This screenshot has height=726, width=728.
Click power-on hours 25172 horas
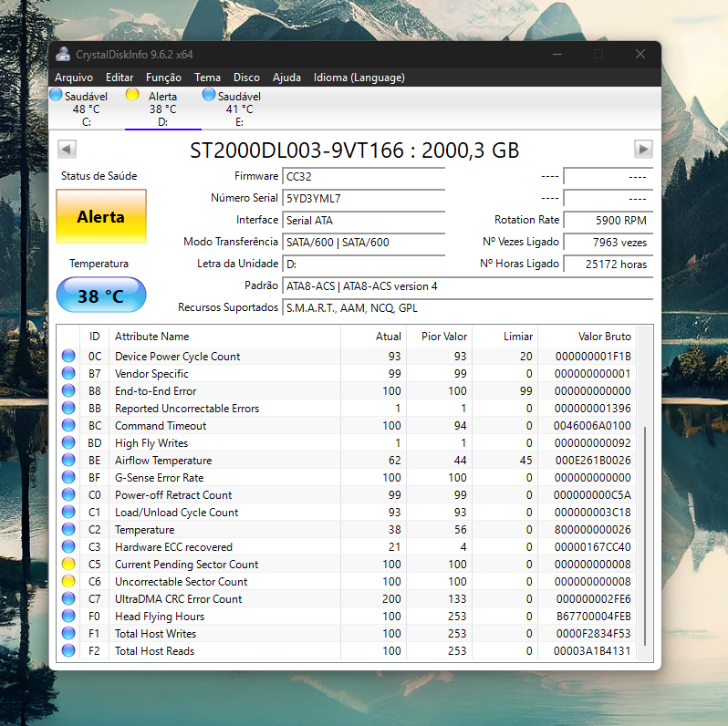click(608, 264)
